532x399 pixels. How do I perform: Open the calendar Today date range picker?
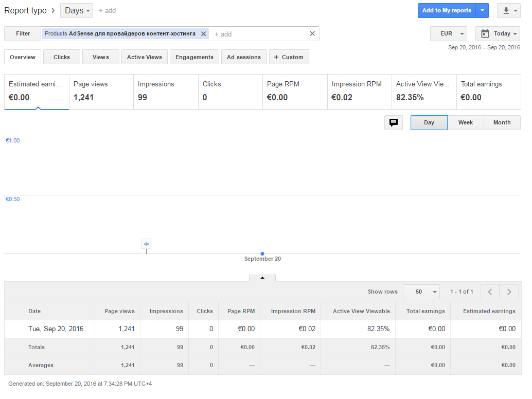pos(498,33)
